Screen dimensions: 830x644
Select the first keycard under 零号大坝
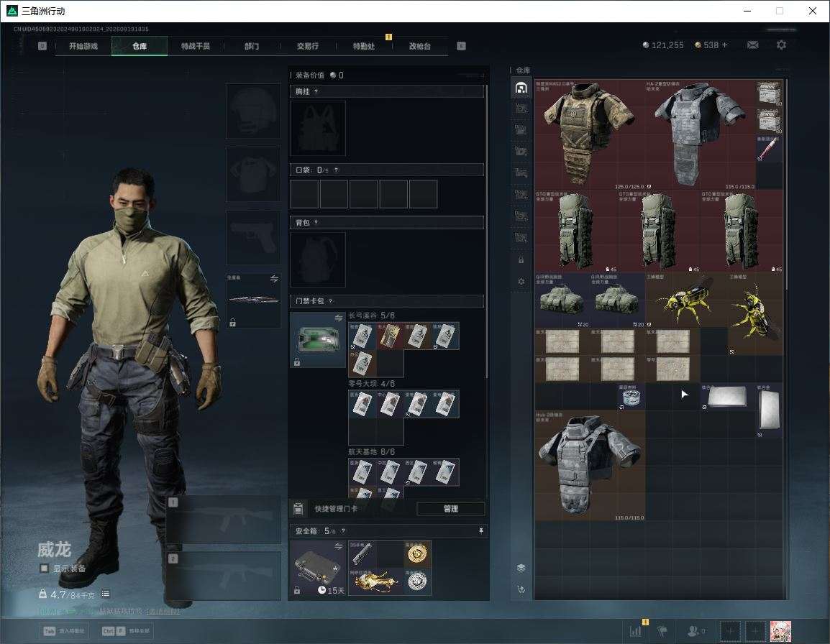coord(362,404)
